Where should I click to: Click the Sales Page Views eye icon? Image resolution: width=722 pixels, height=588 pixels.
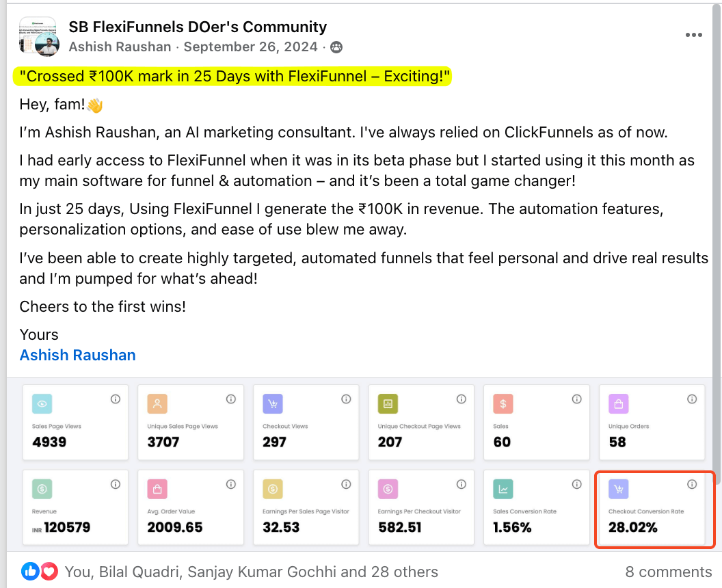tap(42, 404)
